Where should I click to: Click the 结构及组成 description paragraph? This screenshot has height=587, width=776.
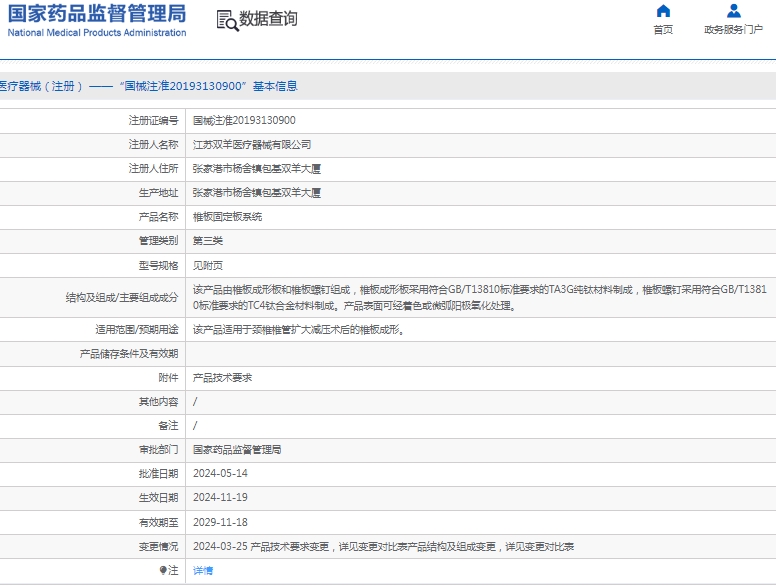point(480,297)
